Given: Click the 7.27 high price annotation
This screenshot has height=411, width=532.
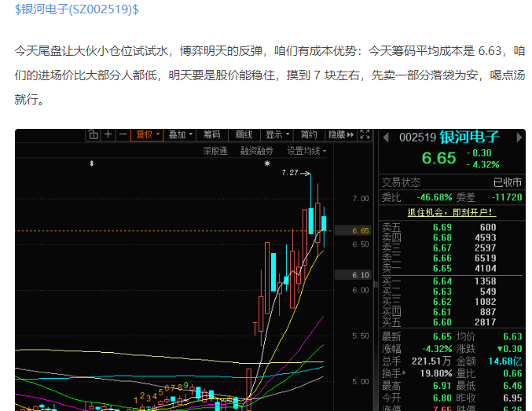Looking at the screenshot, I should 290,173.
